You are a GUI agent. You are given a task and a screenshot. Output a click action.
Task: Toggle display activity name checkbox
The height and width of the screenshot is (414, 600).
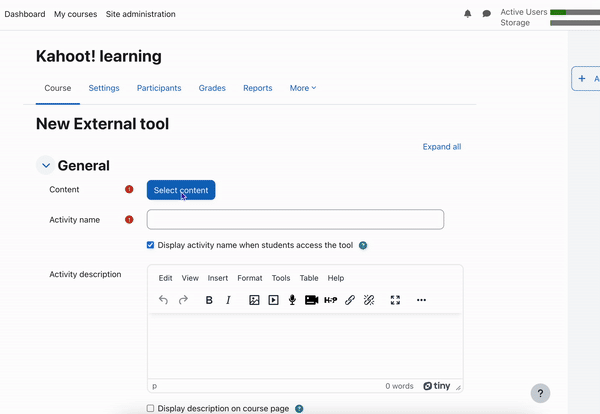tap(150, 245)
